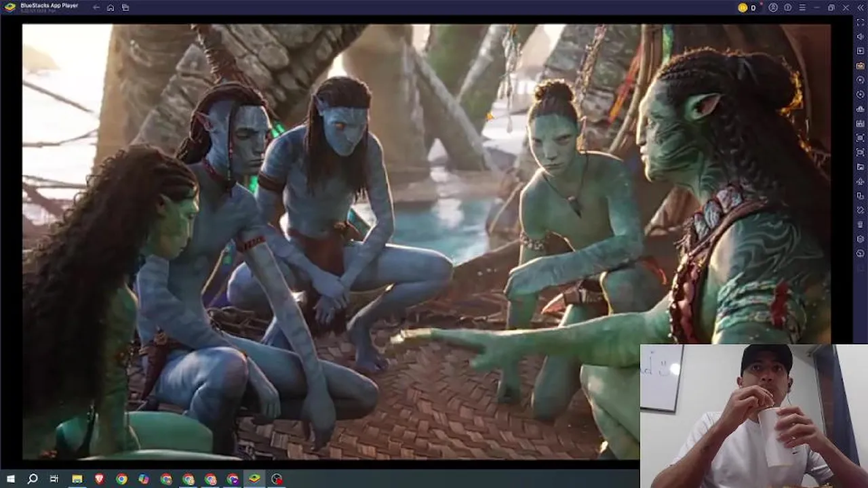The width and height of the screenshot is (868, 488).
Task: Open screen recorder icon with red dot
Action: [277, 479]
